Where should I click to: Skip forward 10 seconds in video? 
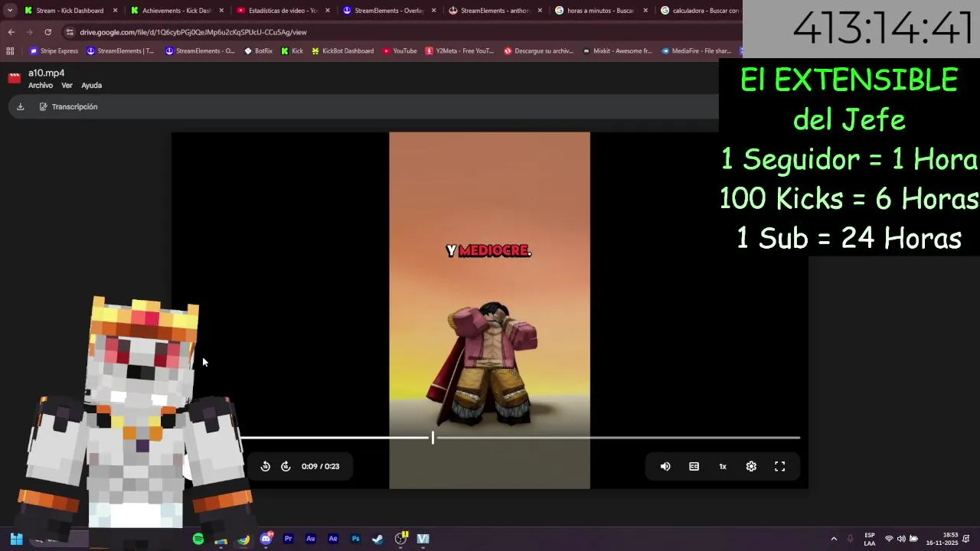point(286,466)
